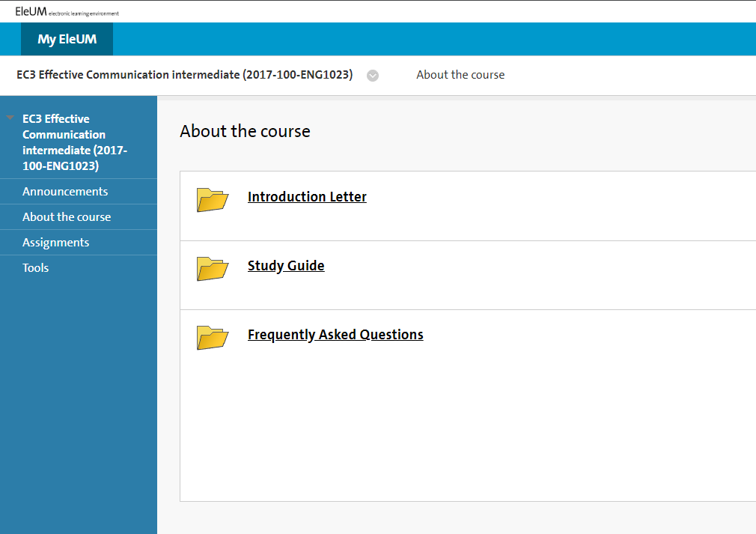Screen dimensions: 756x534
Task: Open Tools in the sidebar
Action: coord(35,267)
